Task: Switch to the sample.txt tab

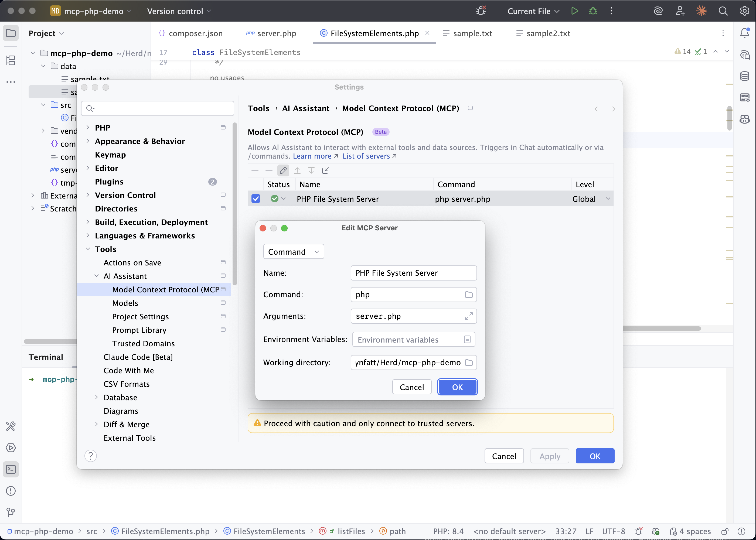Action: 467,33
